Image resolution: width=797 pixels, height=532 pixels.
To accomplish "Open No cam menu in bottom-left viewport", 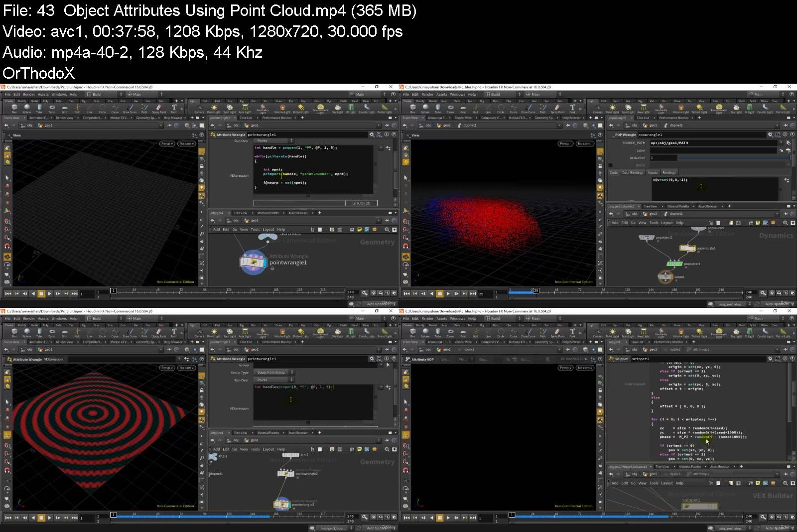I will [186, 368].
